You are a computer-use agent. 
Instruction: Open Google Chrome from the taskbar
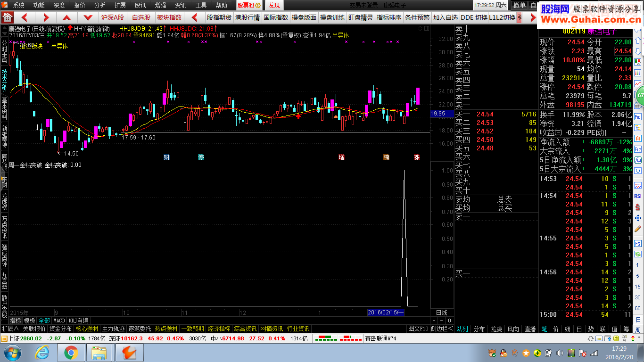[71, 353]
